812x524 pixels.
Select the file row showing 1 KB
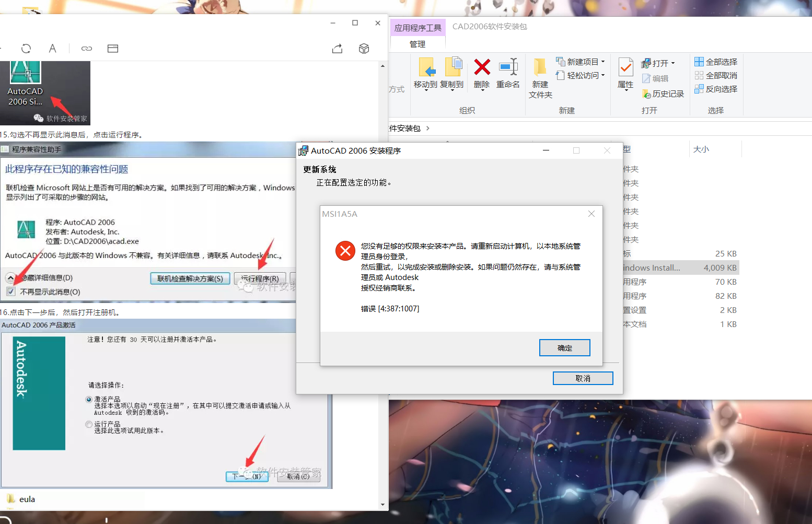point(680,324)
